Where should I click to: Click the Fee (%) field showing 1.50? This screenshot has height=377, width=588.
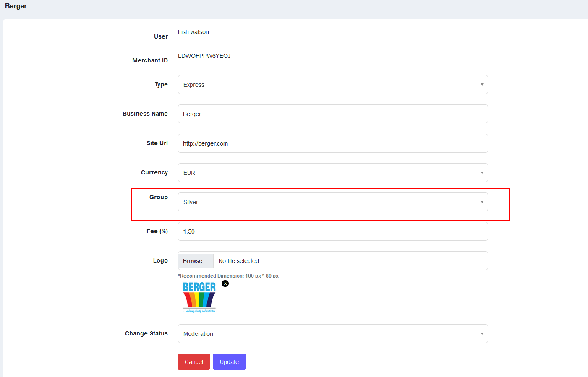333,231
